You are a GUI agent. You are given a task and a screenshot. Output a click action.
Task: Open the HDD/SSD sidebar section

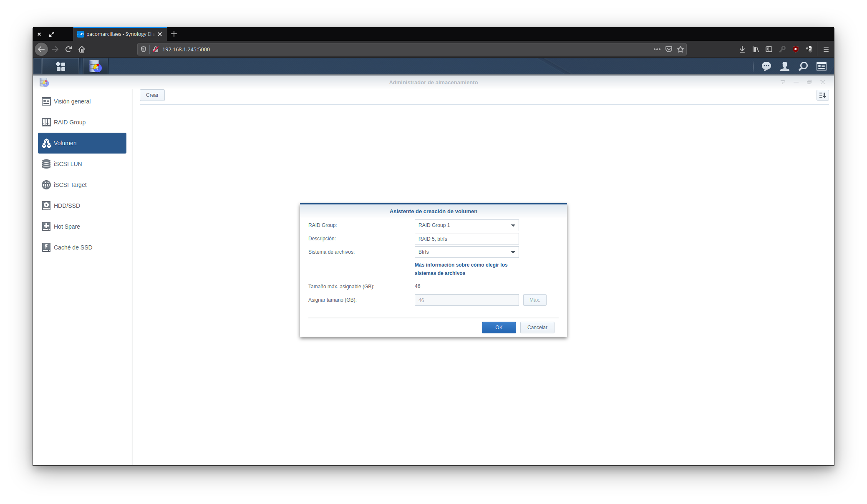tap(67, 206)
